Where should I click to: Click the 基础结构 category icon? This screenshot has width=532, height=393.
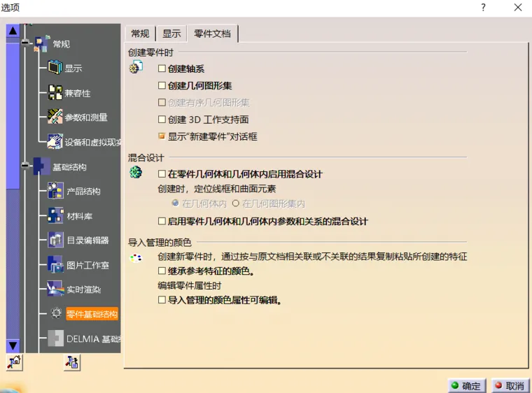42,166
